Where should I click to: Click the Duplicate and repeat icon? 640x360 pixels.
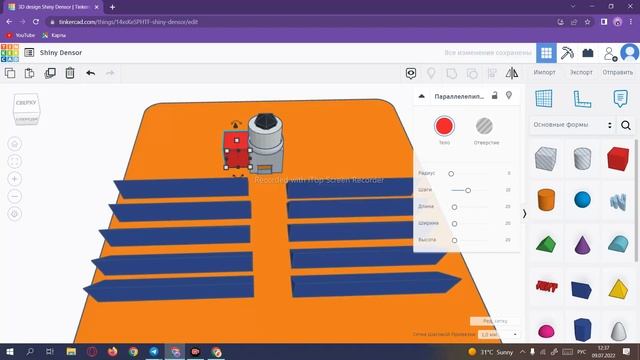[x=50, y=73]
